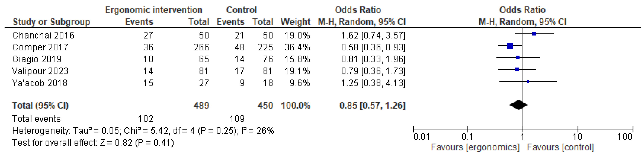Click the Heterogeneity statistics line
Viewport: 644px width, 156px height.
(x=143, y=131)
